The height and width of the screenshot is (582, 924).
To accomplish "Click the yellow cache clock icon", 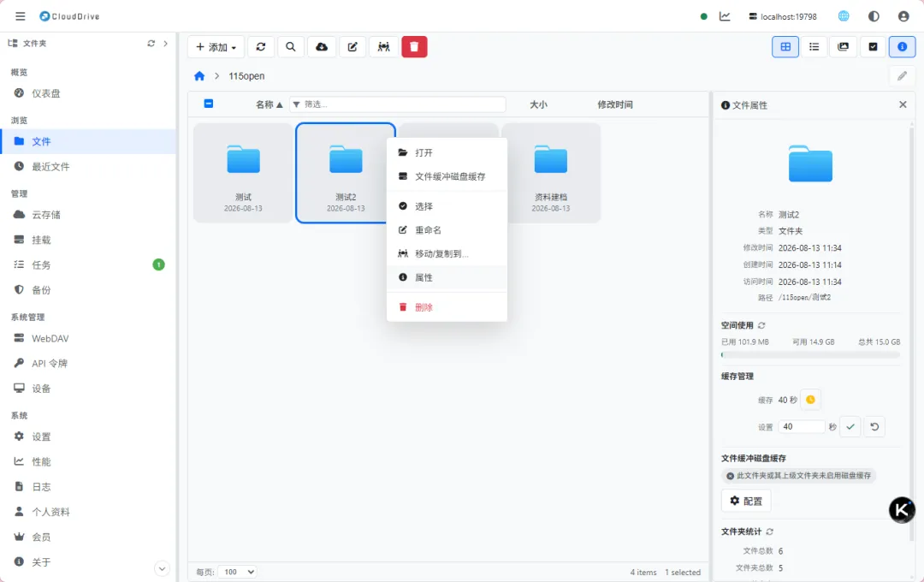I will click(811, 400).
